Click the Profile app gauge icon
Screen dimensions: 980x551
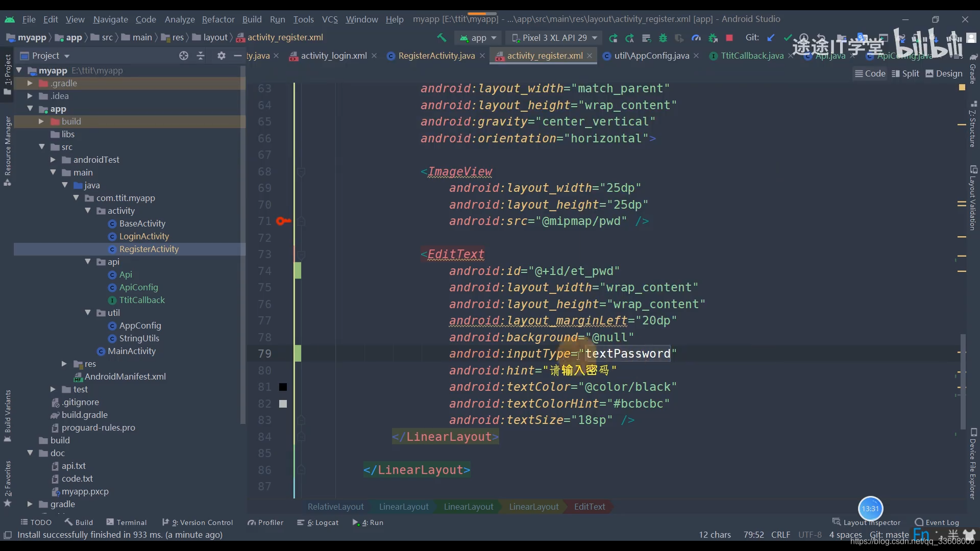tap(696, 38)
